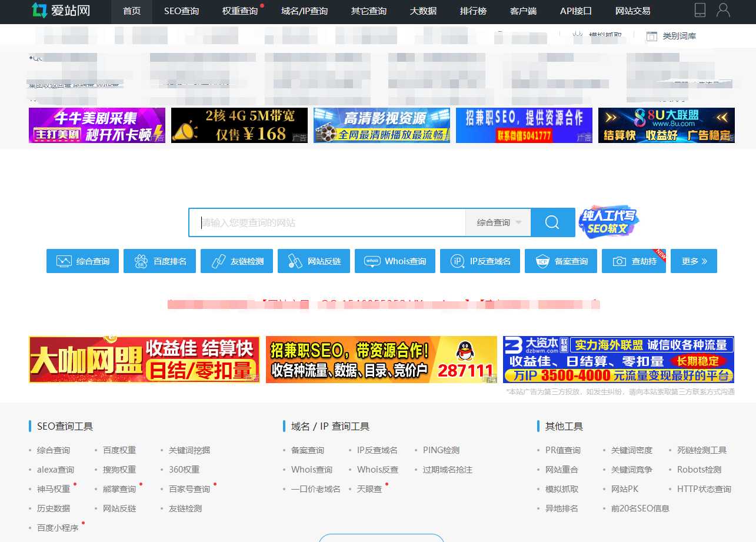Open the 首页 nav tab

coord(132,11)
